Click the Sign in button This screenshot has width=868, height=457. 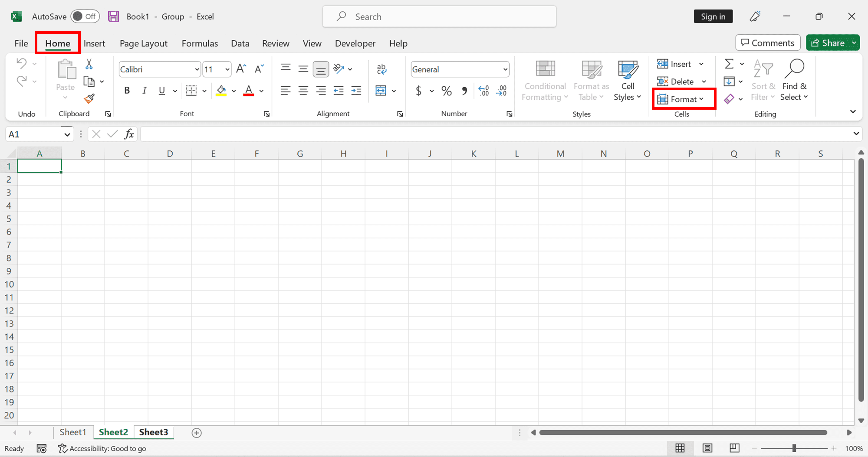tap(713, 16)
